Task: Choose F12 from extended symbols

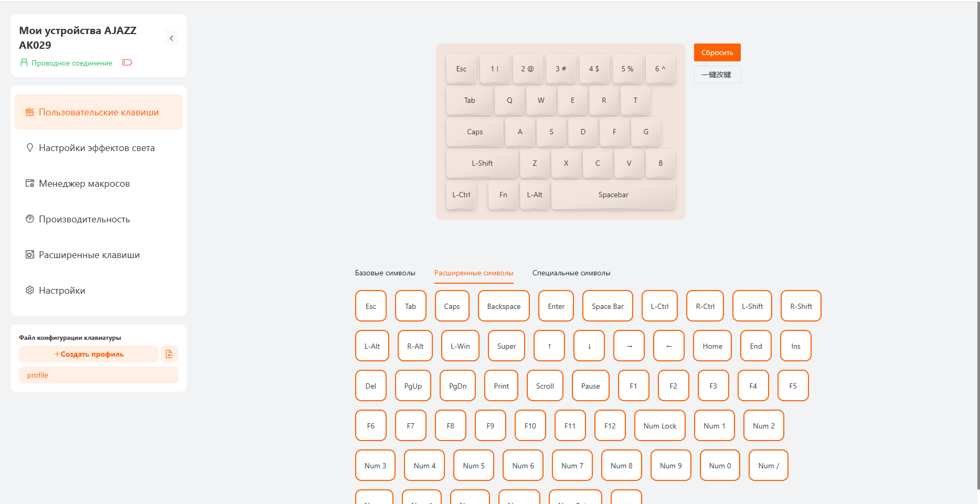Action: (x=610, y=425)
